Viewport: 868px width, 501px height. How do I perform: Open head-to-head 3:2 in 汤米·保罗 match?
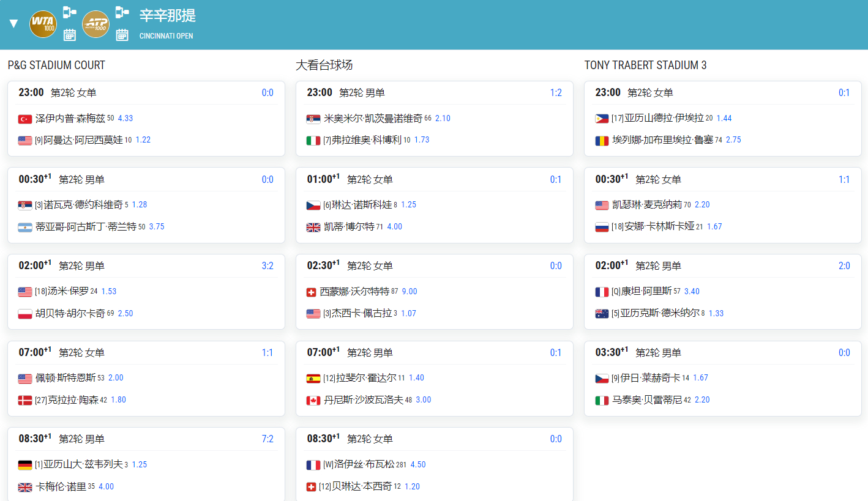coord(268,266)
